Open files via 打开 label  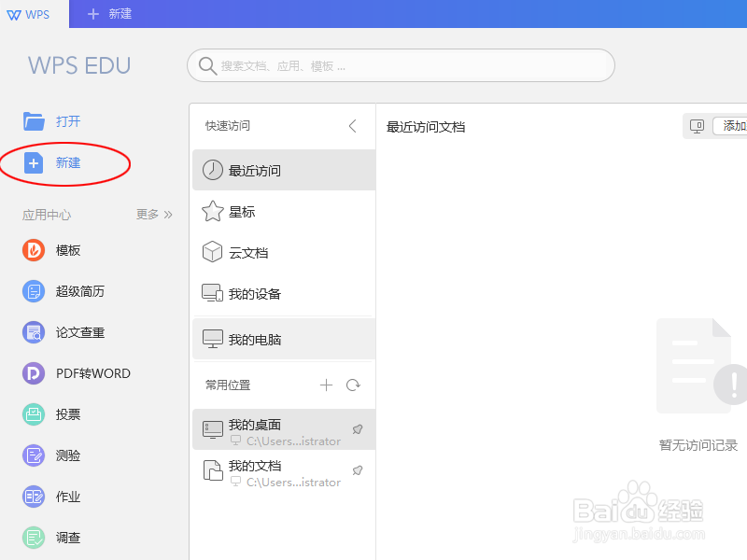[68, 121]
